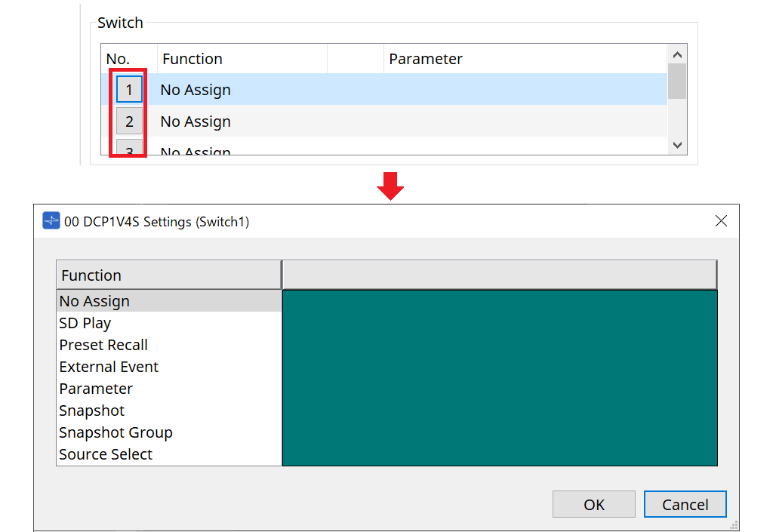This screenshot has height=532, width=776.
Task: Close the Settings (Switch1) dialog window
Action: pyautogui.click(x=721, y=221)
